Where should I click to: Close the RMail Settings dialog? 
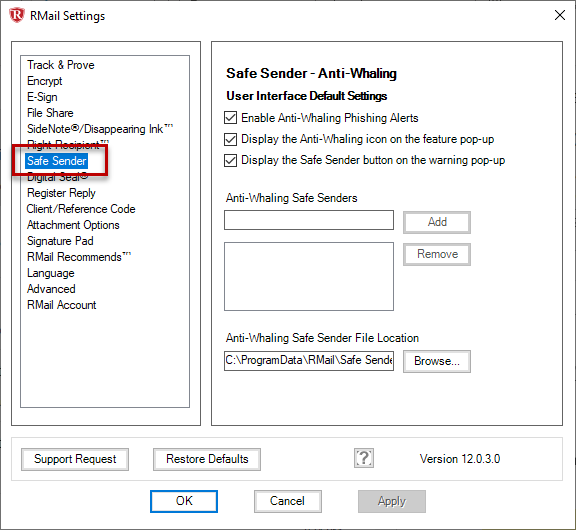(x=559, y=15)
